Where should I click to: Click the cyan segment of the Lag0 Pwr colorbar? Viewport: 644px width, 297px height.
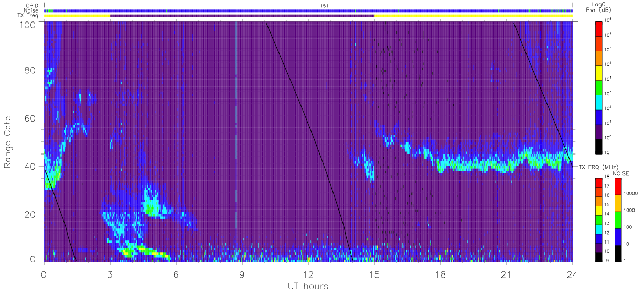[599, 102]
